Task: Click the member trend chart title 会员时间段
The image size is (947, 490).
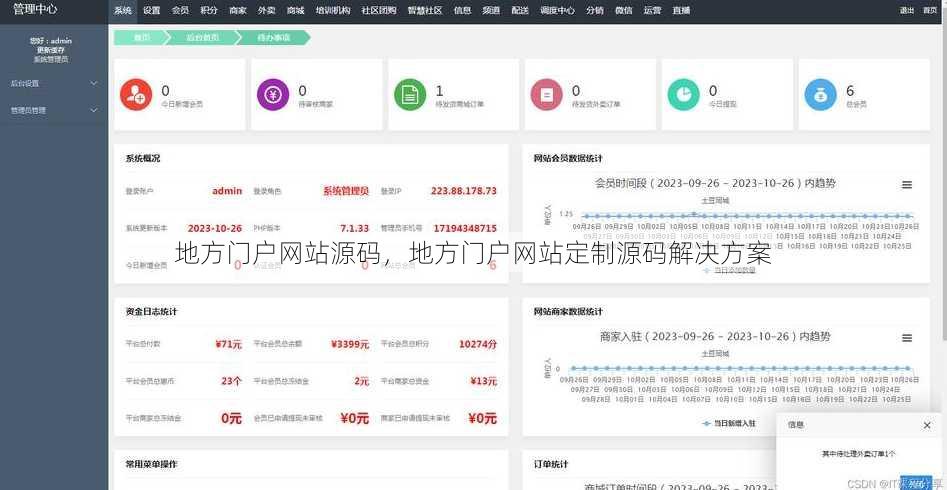Action: [x=716, y=182]
